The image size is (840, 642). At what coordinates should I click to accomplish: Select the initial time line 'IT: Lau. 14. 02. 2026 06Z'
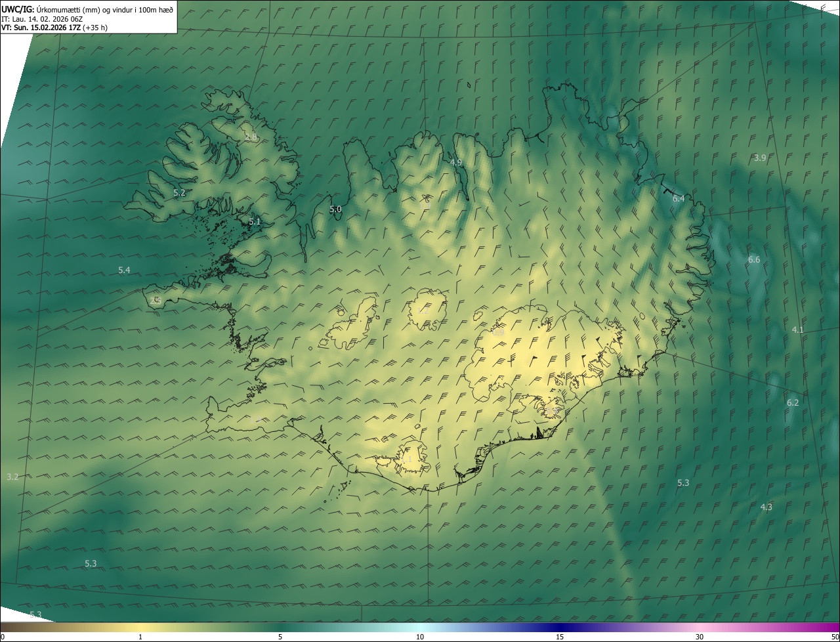(41, 19)
